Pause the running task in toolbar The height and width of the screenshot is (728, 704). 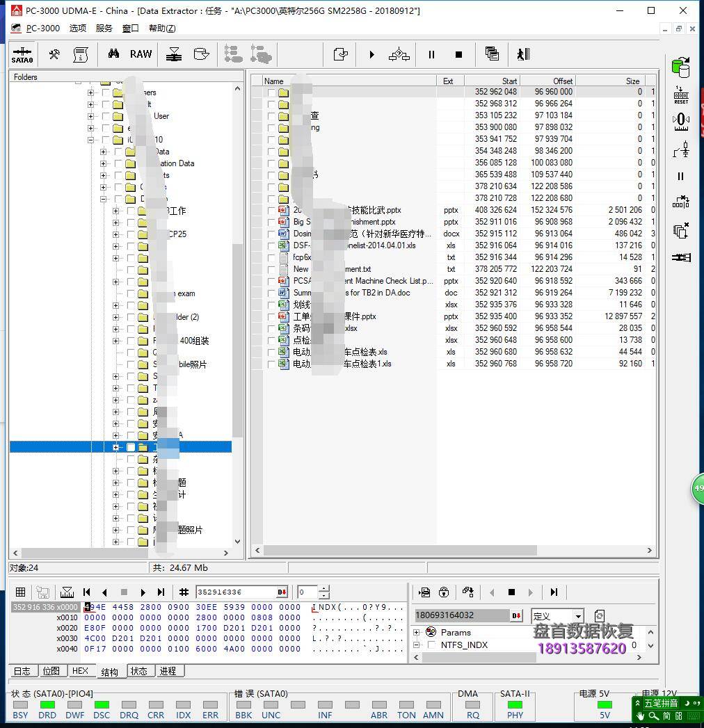(x=431, y=54)
